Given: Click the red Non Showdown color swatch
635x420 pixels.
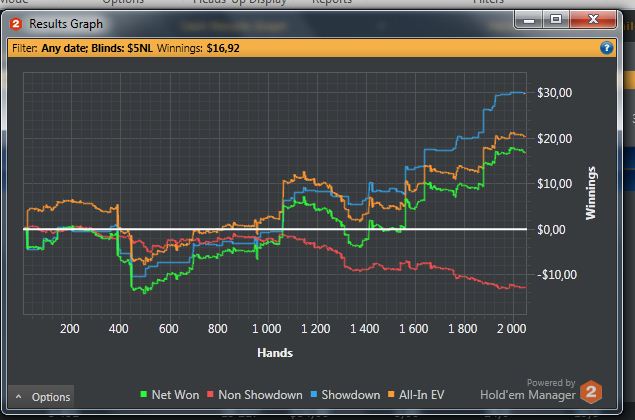Looking at the screenshot, I should point(210,394).
